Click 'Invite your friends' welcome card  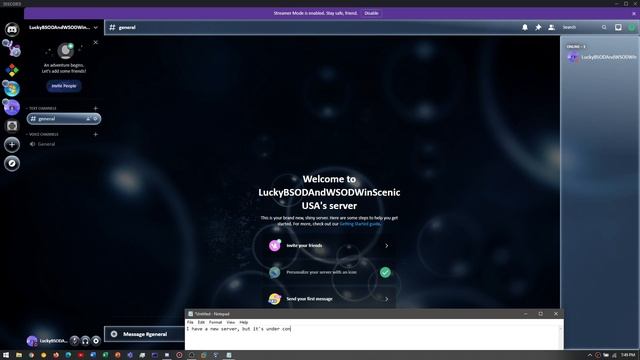pos(329,245)
